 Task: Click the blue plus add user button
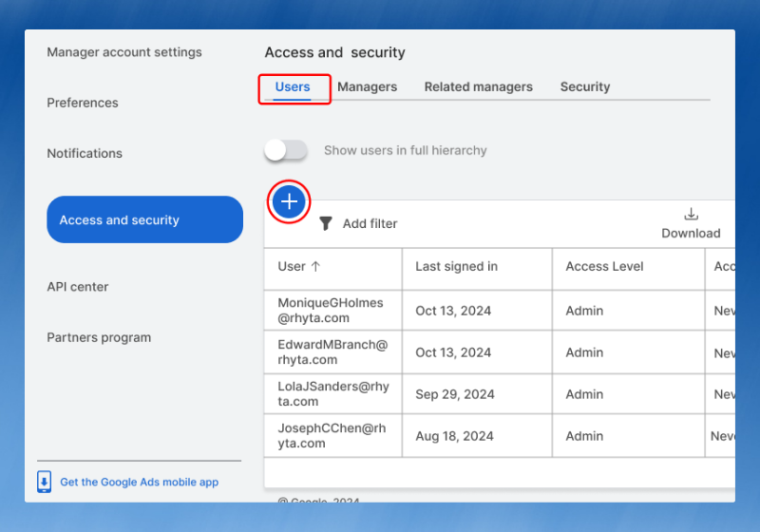[290, 201]
